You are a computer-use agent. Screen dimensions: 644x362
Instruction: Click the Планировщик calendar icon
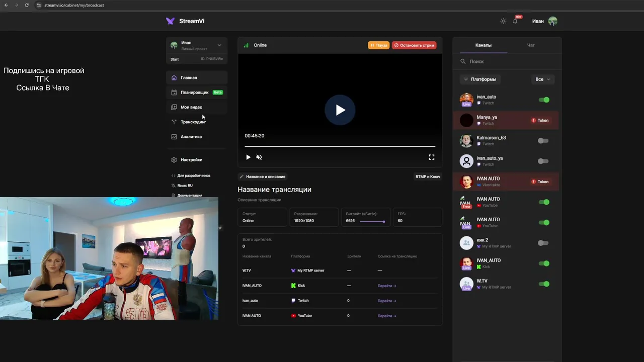pos(174,93)
